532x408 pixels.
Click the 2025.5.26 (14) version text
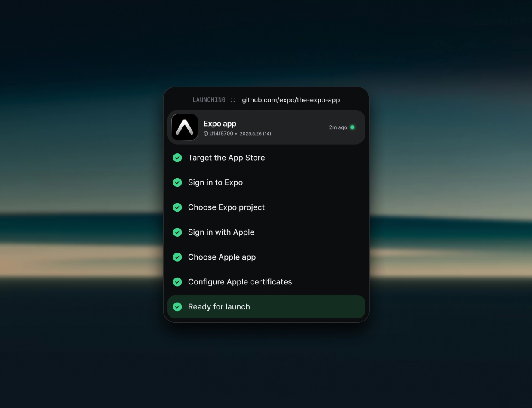pyautogui.click(x=255, y=133)
